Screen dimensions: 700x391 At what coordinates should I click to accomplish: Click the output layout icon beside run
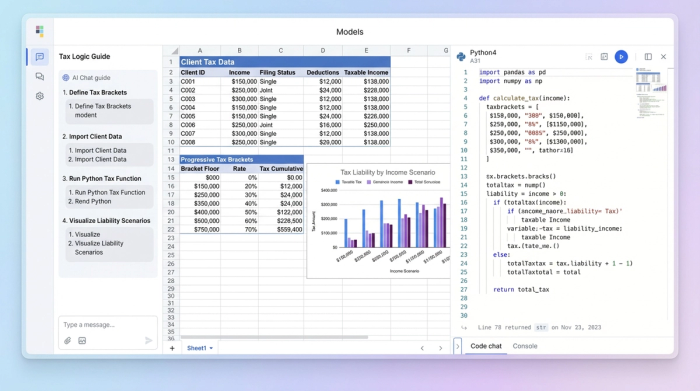[x=604, y=57]
